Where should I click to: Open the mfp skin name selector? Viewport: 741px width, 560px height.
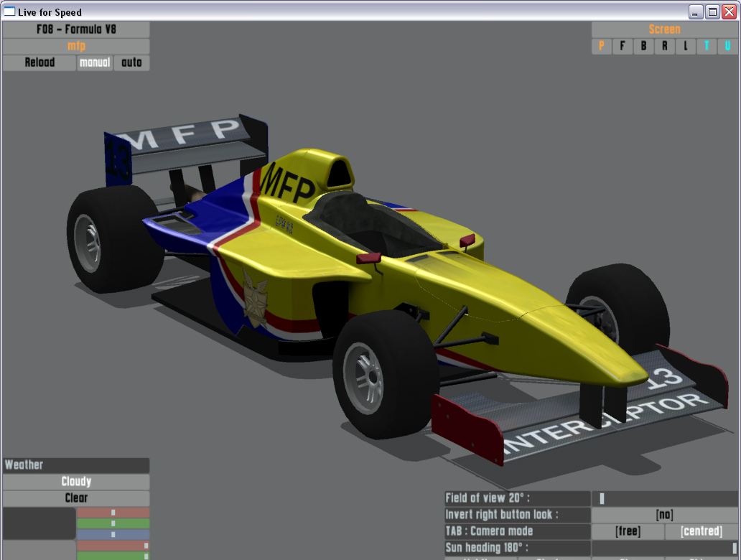[76, 46]
